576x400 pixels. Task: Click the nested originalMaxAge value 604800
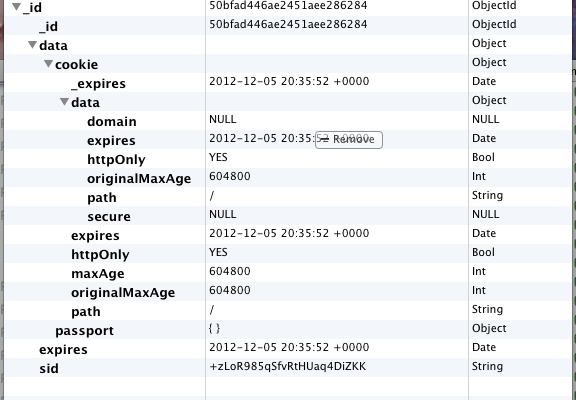(x=230, y=176)
